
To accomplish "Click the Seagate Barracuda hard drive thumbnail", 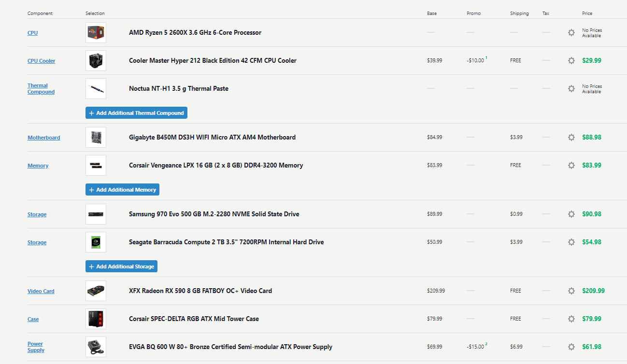I will coord(96,242).
